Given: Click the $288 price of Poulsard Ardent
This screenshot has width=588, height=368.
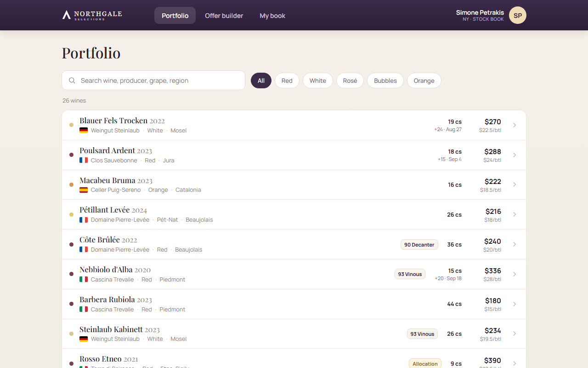Looking at the screenshot, I should coord(493,152).
